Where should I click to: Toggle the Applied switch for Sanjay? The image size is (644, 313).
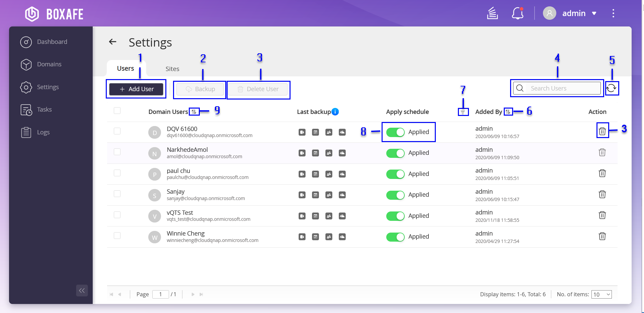pos(395,195)
